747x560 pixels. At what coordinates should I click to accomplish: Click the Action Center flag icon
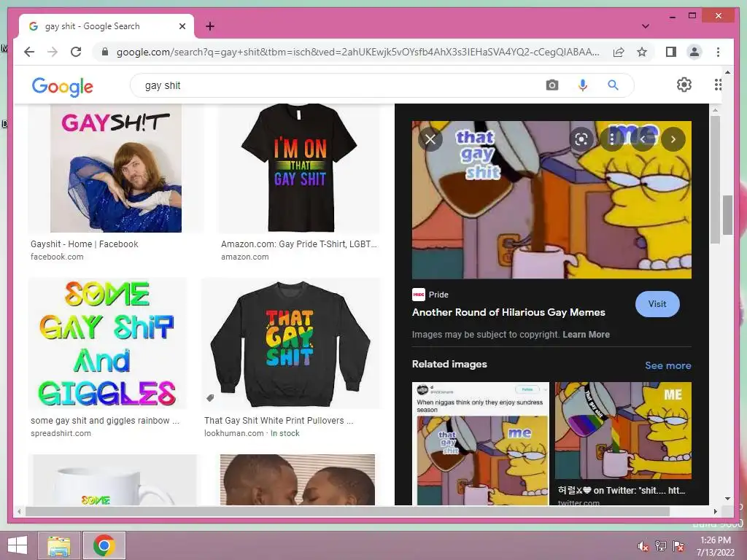tap(678, 545)
